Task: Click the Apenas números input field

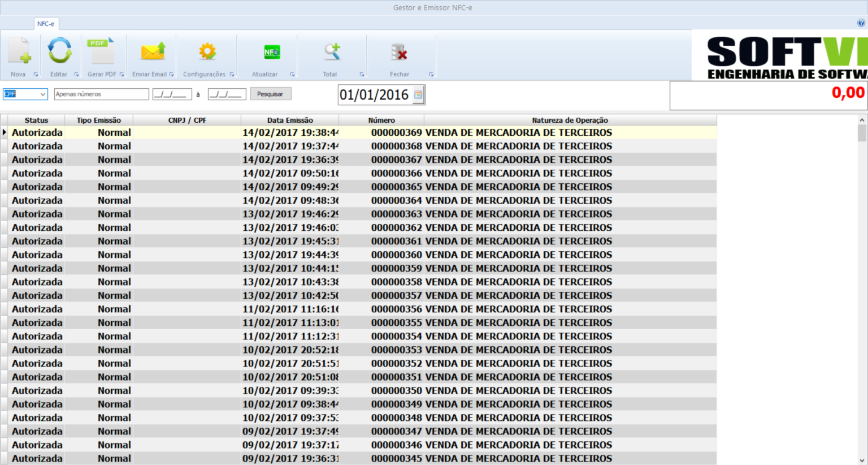Action: click(101, 94)
